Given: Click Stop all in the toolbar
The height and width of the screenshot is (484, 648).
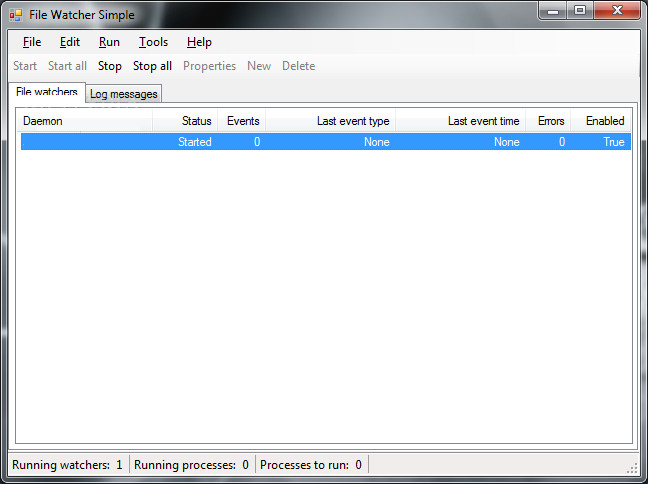Looking at the screenshot, I should tap(152, 66).
